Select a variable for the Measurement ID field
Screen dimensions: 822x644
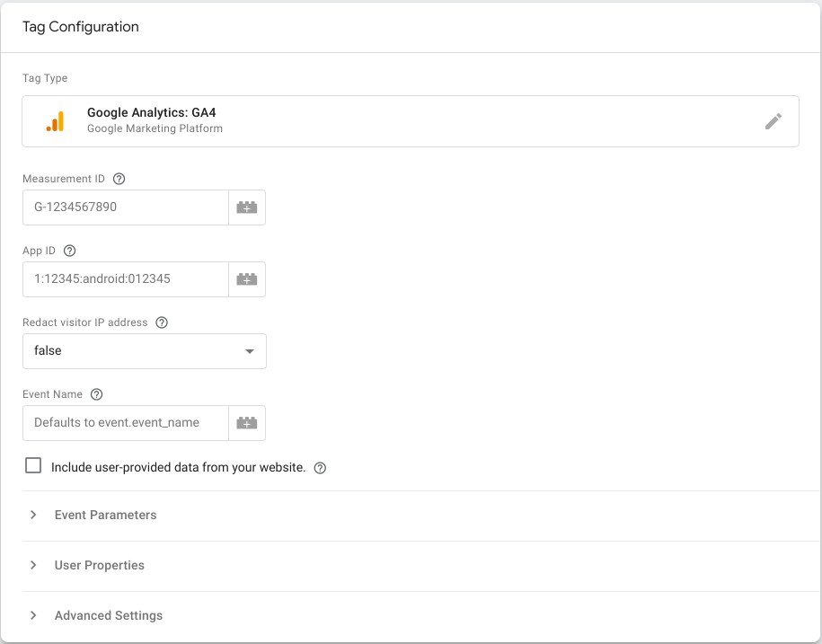(x=247, y=207)
